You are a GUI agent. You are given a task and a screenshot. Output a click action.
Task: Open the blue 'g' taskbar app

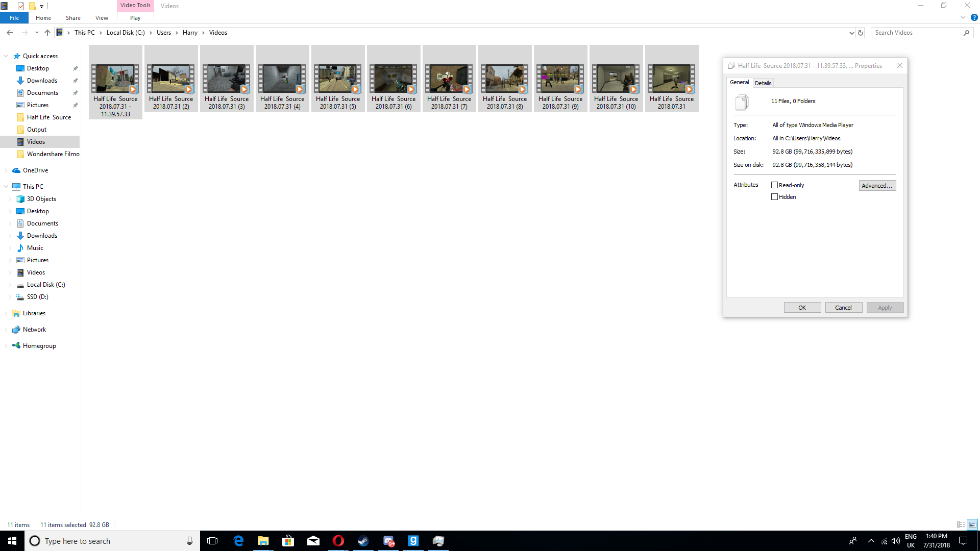tap(413, 541)
